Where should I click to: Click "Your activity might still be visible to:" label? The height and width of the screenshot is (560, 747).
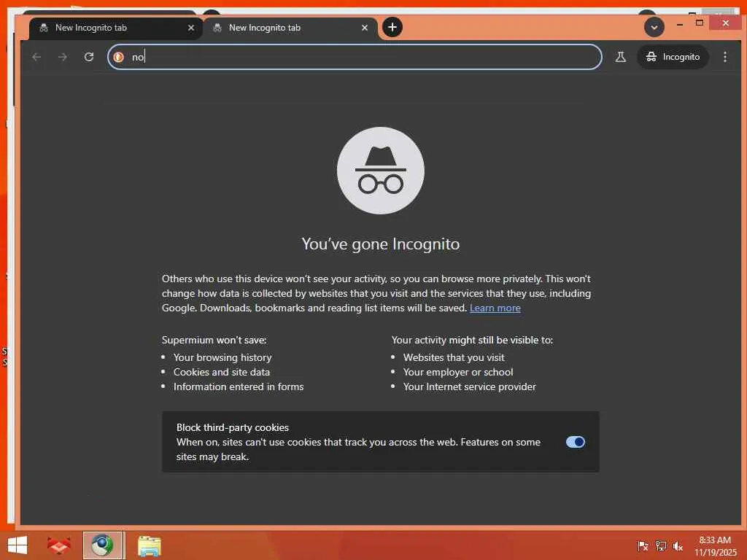472,340
